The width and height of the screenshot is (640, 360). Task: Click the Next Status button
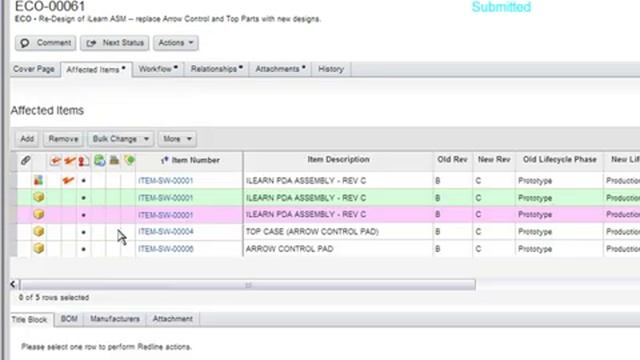(115, 43)
